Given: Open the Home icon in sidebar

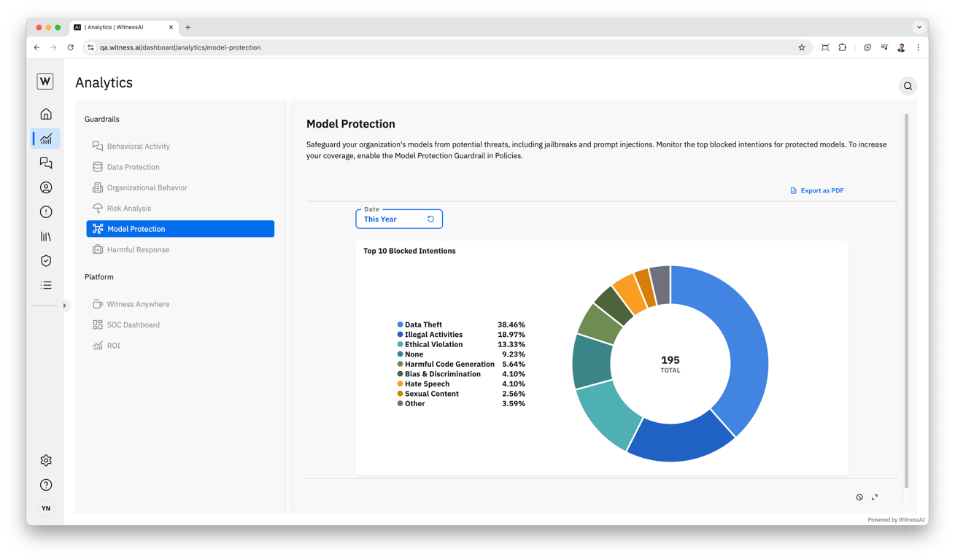Looking at the screenshot, I should pos(46,114).
